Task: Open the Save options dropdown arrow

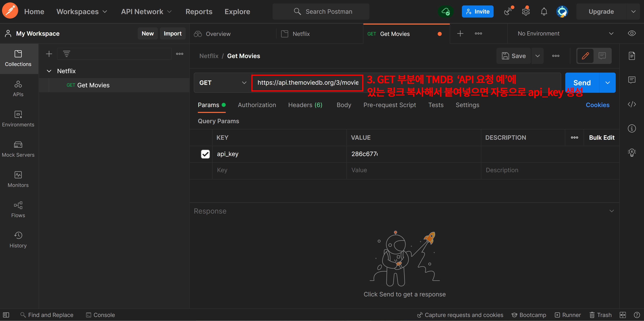Action: click(537, 56)
